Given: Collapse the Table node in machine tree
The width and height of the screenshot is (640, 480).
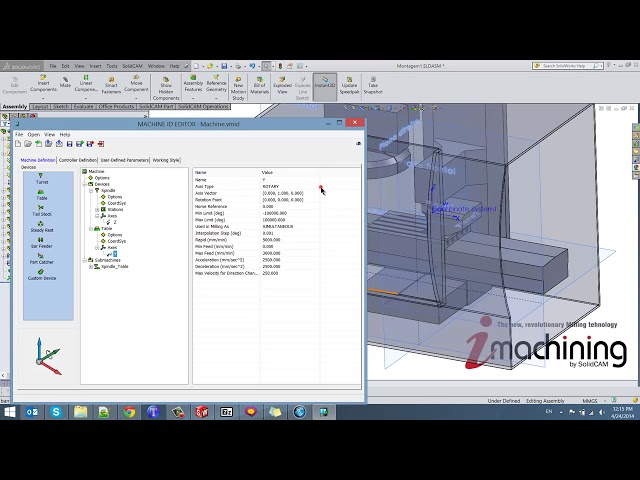Looking at the screenshot, I should pyautogui.click(x=91, y=229).
